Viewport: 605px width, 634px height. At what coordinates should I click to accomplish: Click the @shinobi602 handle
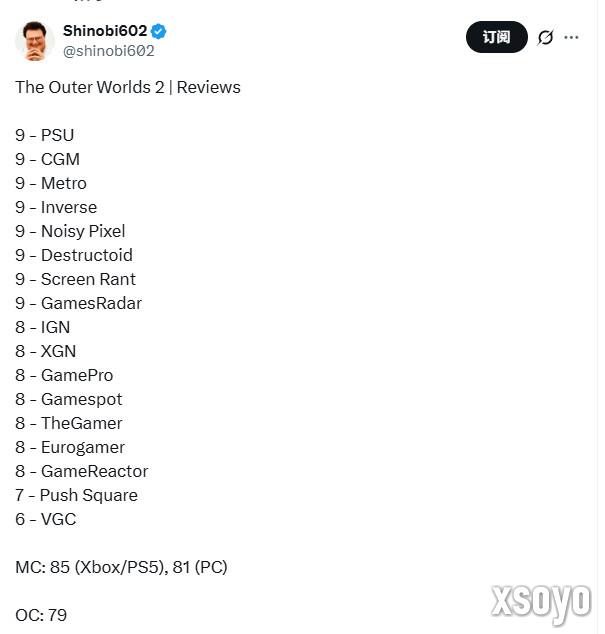tap(108, 51)
